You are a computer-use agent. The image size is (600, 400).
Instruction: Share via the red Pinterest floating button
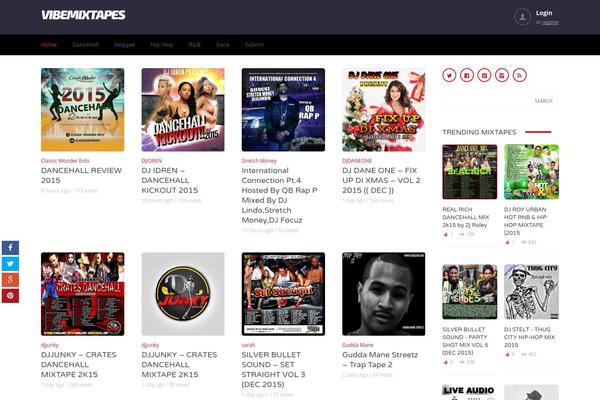point(10,296)
